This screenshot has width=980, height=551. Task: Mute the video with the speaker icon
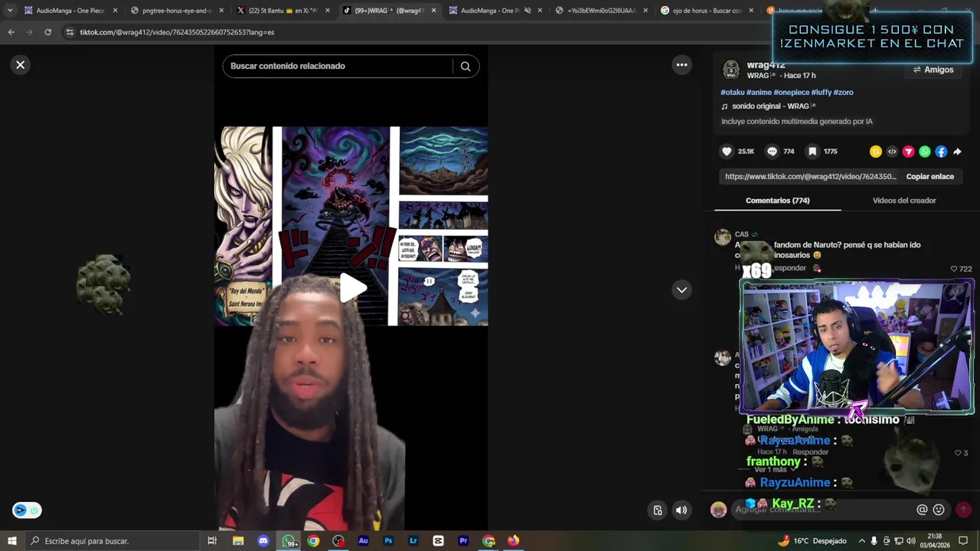pos(681,510)
